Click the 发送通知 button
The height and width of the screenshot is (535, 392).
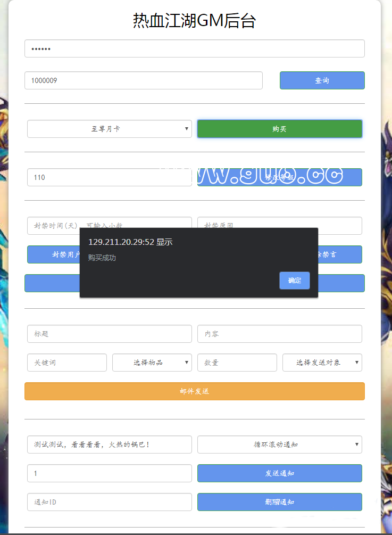280,473
